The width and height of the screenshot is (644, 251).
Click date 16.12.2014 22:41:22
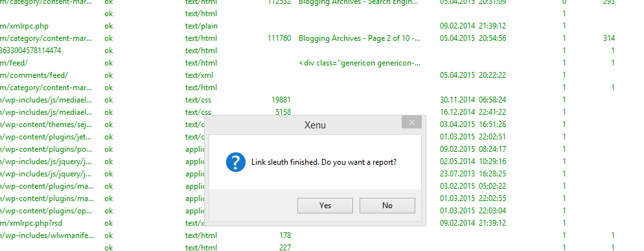click(x=473, y=112)
